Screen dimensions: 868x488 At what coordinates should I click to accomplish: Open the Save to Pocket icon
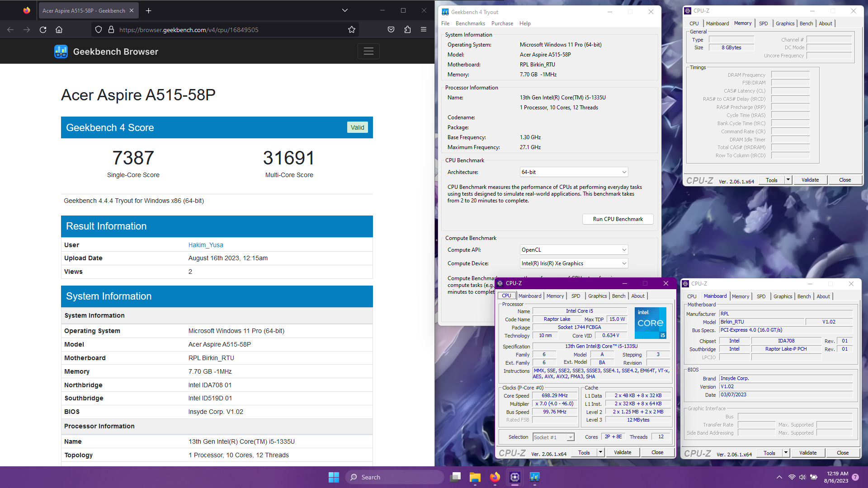(391, 30)
